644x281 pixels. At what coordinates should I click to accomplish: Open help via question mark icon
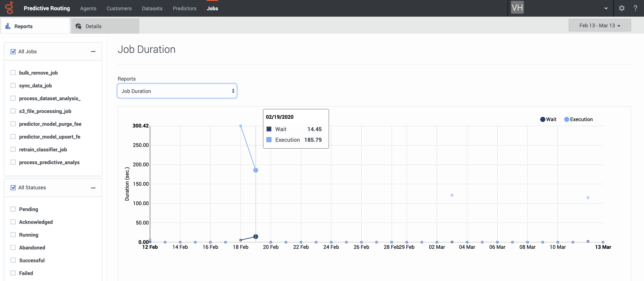635,8
